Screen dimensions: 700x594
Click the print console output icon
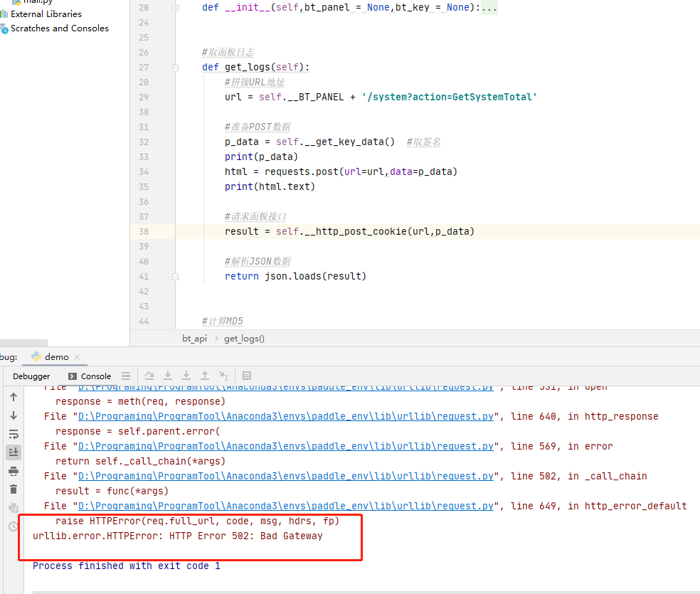[x=14, y=471]
